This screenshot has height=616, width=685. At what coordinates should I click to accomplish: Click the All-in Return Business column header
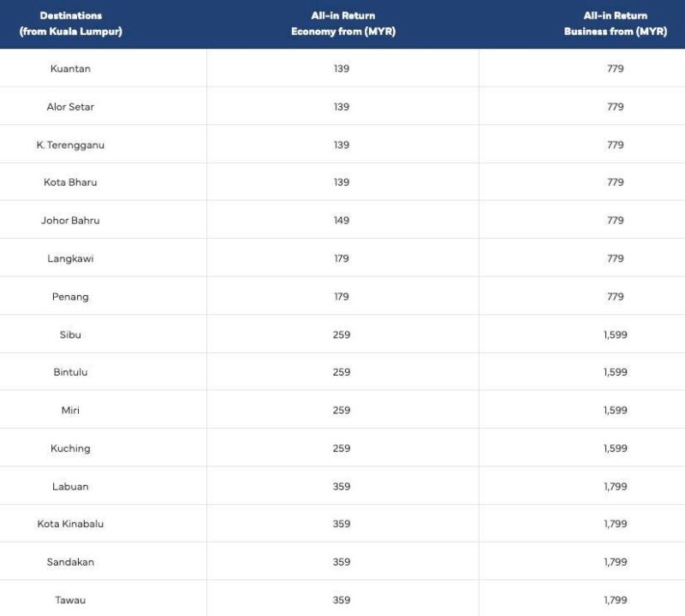616,24
